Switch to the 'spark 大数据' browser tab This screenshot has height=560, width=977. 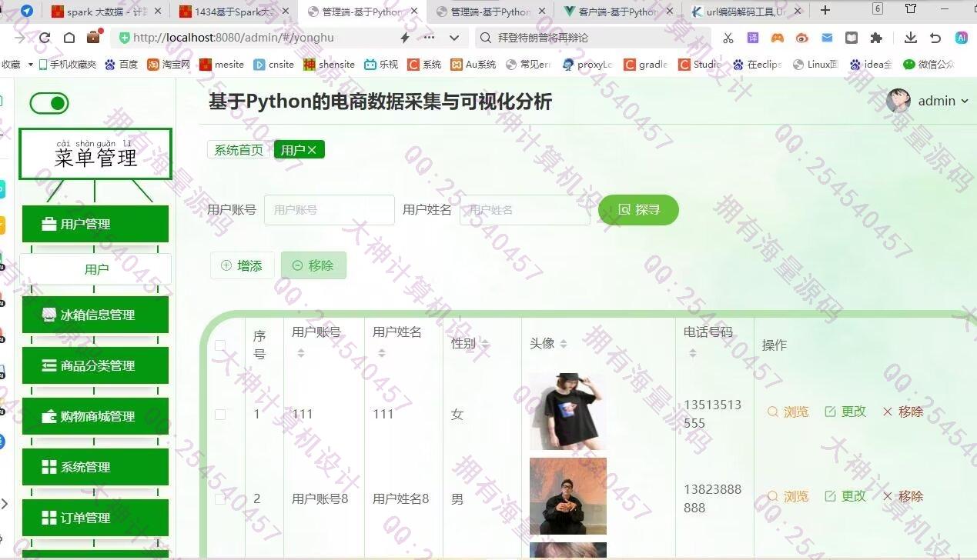click(105, 12)
